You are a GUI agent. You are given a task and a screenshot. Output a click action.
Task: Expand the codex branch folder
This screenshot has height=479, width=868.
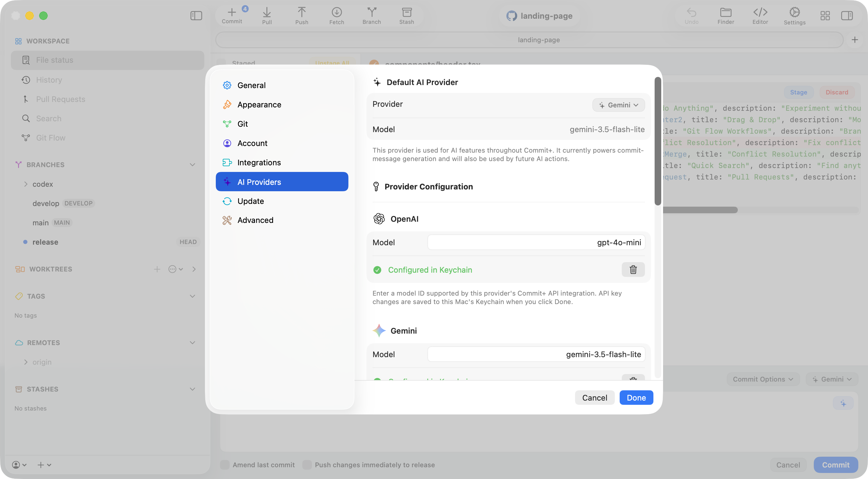pyautogui.click(x=26, y=184)
